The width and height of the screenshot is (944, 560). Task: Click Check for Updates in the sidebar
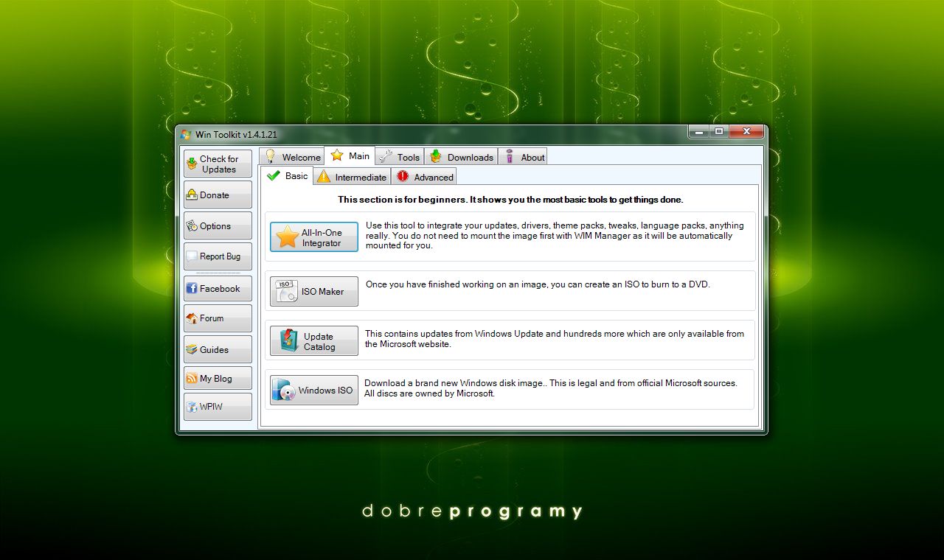click(x=218, y=164)
